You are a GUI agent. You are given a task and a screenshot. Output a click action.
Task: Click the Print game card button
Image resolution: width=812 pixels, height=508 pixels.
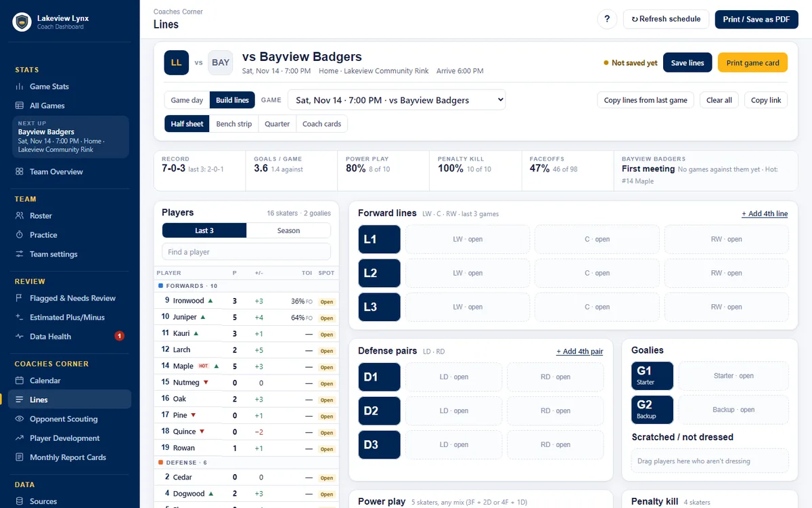pyautogui.click(x=752, y=63)
